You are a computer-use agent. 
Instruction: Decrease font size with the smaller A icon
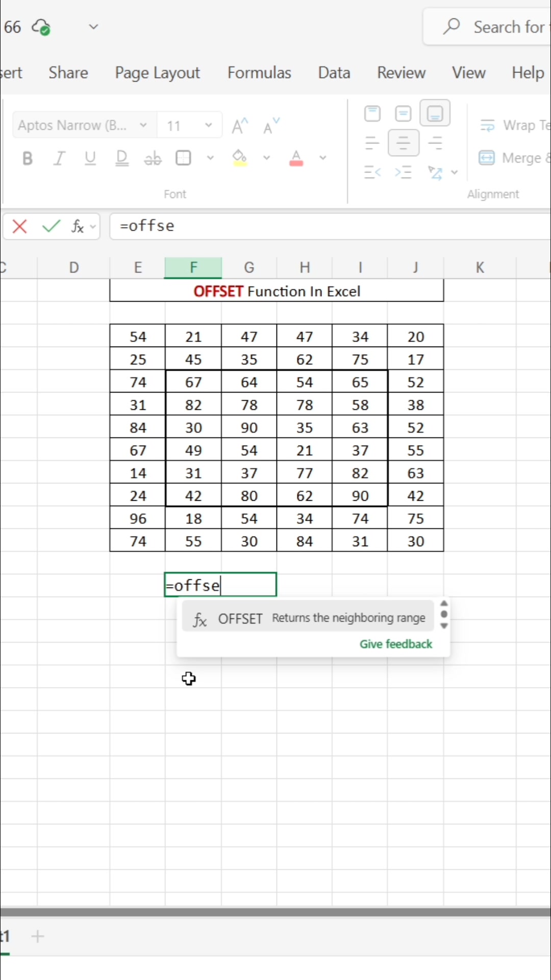(x=271, y=126)
